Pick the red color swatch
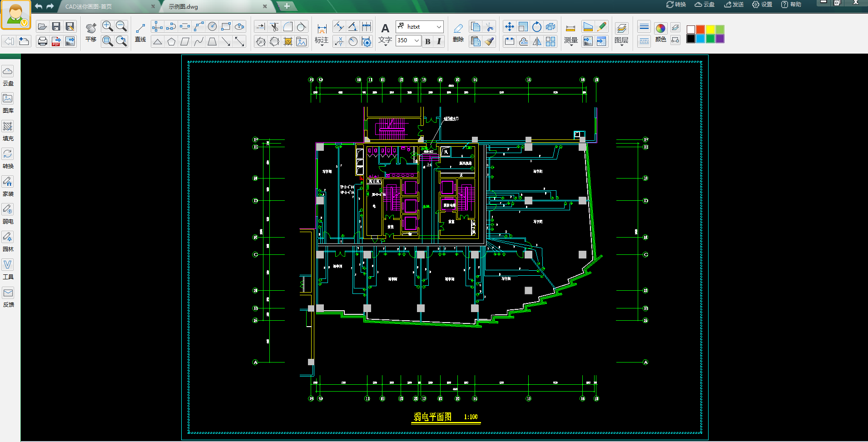Viewport: 868px width, 442px height. (700, 30)
